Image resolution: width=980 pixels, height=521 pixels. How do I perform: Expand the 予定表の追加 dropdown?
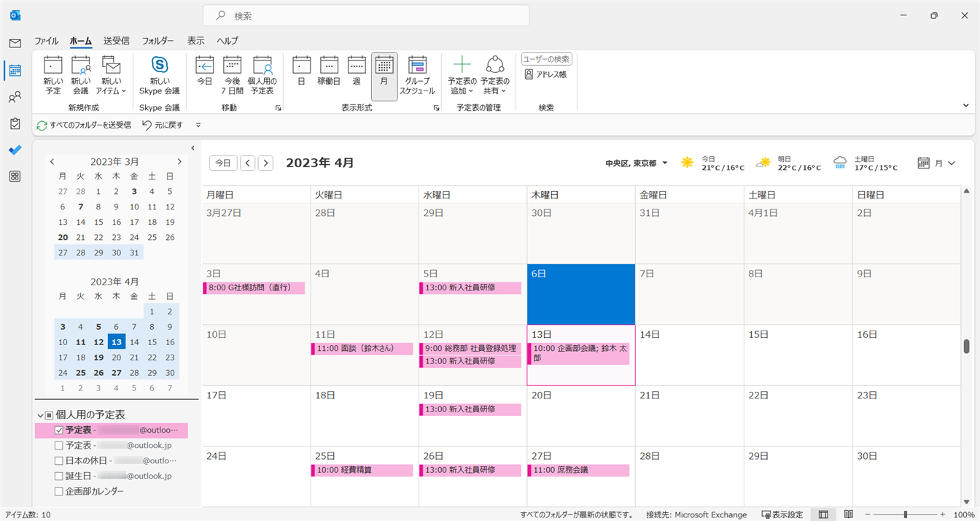click(x=462, y=86)
